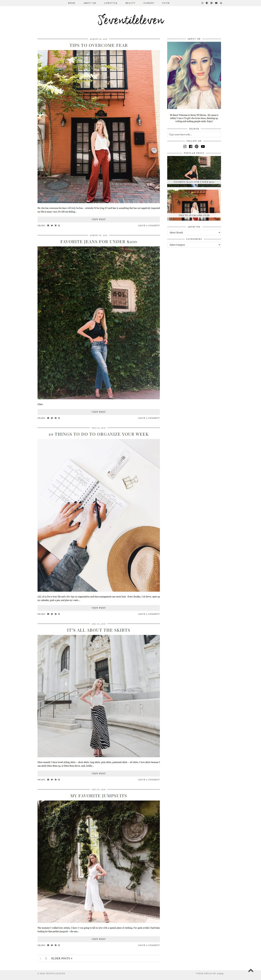This screenshot has width=261, height=980.
Task: Expand the Select Category dropdown
Action: click(x=194, y=245)
